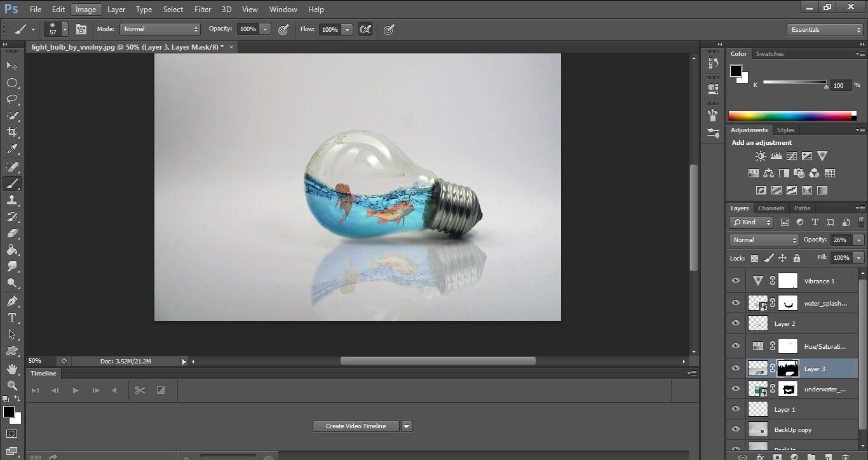Click the horizontal canvas scrollbar
The width and height of the screenshot is (868, 460).
[438, 361]
